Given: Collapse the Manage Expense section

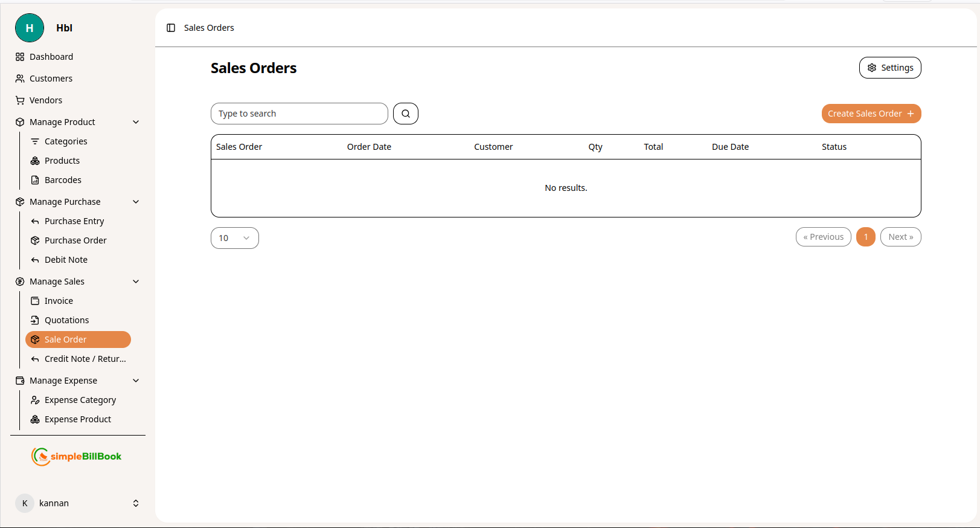Looking at the screenshot, I should click(136, 381).
